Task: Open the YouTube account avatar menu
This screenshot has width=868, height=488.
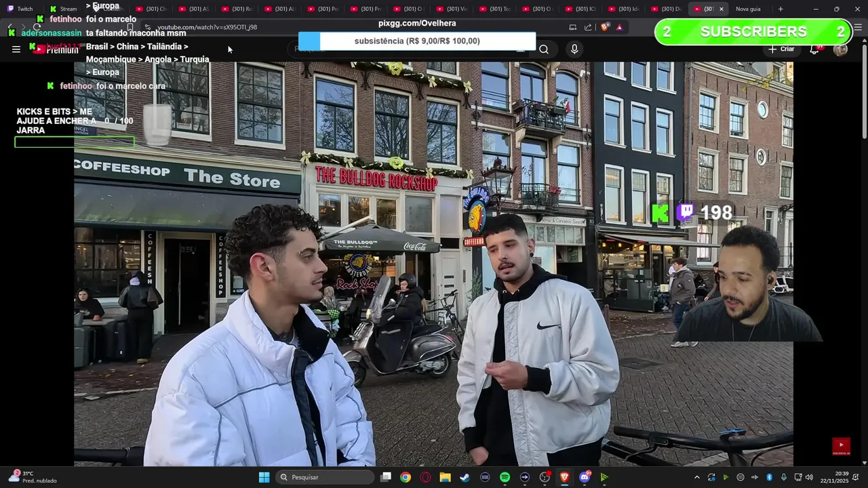Action: (840, 49)
